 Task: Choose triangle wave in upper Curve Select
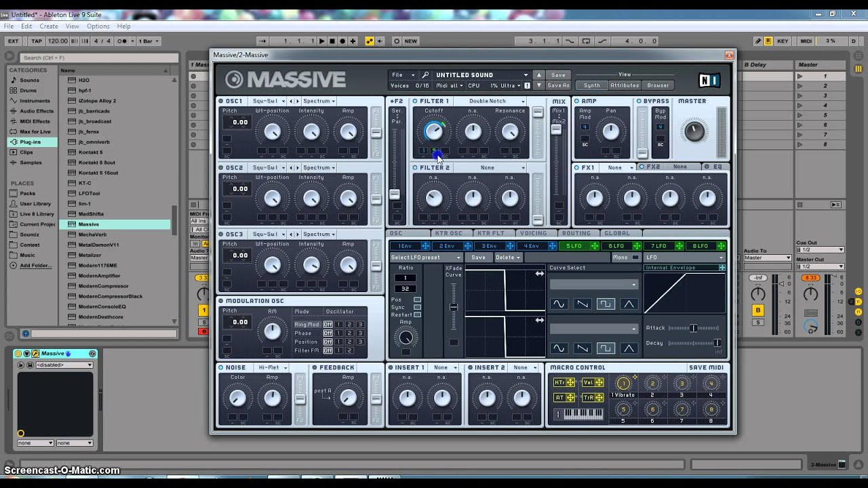(629, 304)
